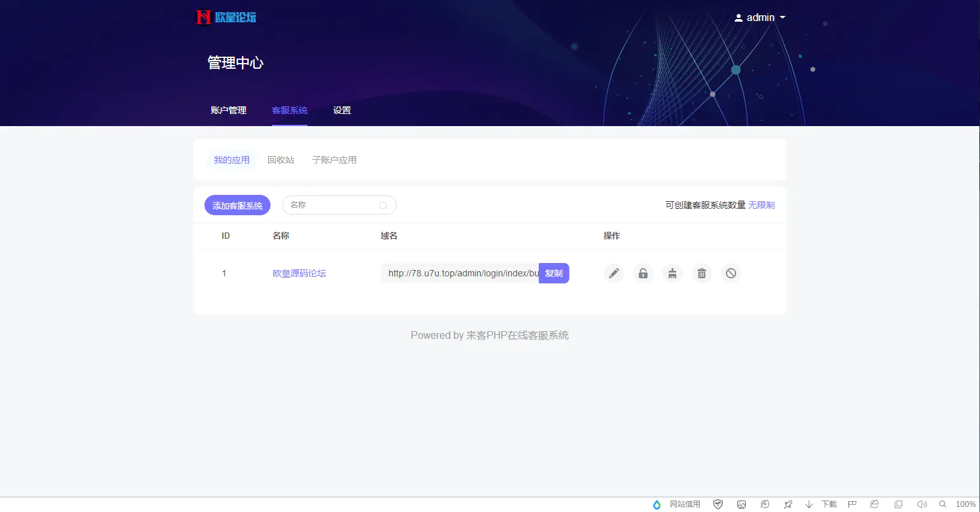Click the brush cleanup icon in the operations row
980x512 pixels.
click(672, 273)
